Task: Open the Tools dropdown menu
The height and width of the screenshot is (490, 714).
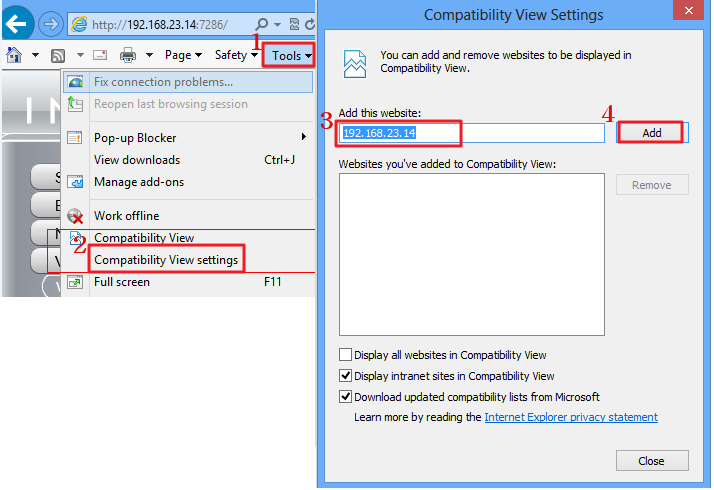Action: [x=288, y=56]
